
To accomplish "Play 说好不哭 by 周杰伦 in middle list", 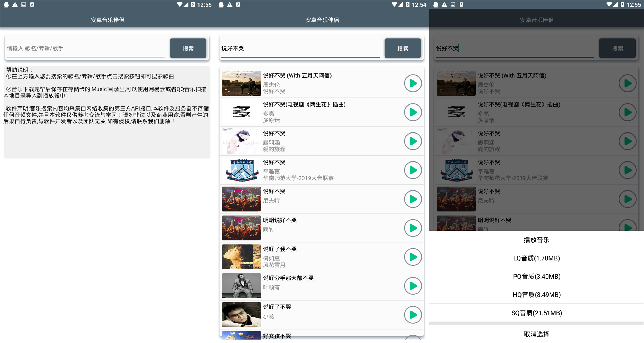I will click(413, 83).
